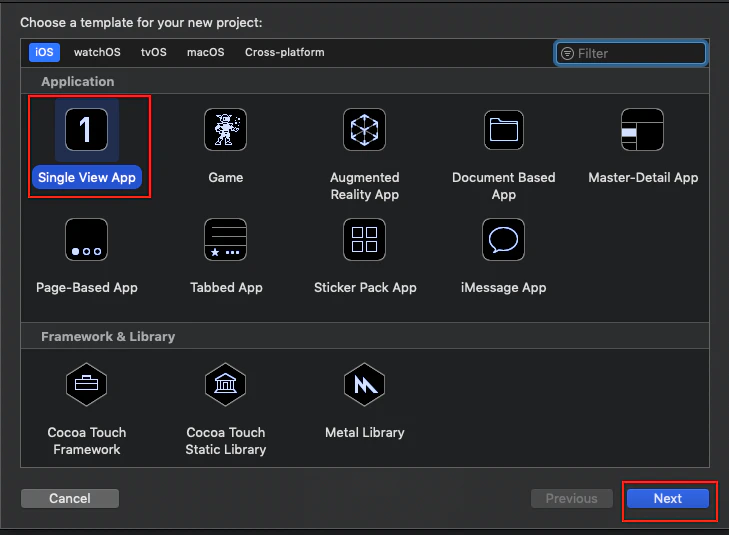Viewport: 729px width, 535px height.
Task: Pick the Metal Library icon
Action: tap(364, 384)
